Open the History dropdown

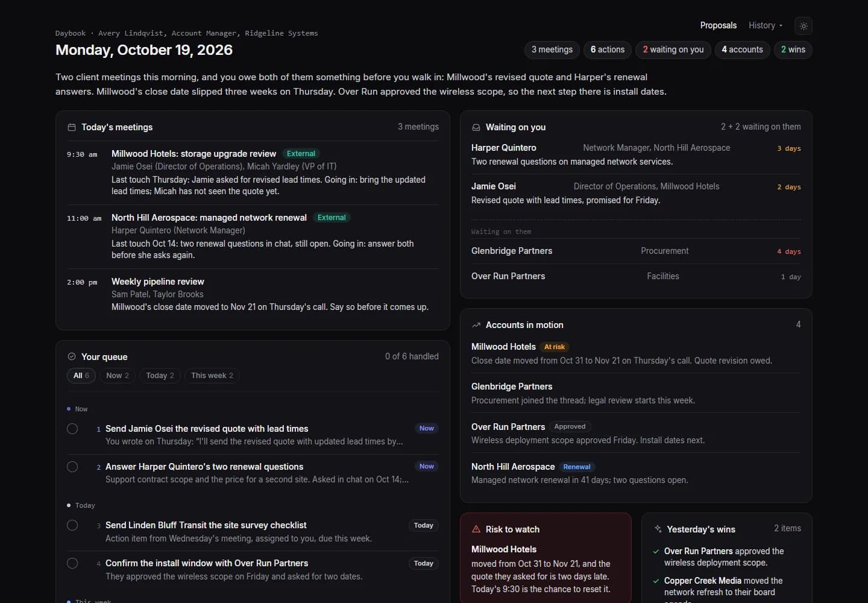point(766,25)
